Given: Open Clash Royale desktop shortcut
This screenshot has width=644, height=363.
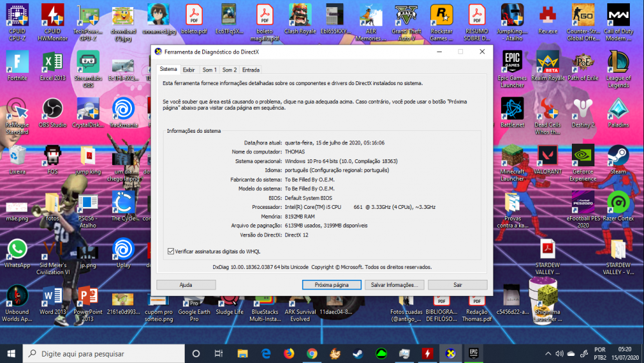Looking at the screenshot, I should (x=300, y=19).
